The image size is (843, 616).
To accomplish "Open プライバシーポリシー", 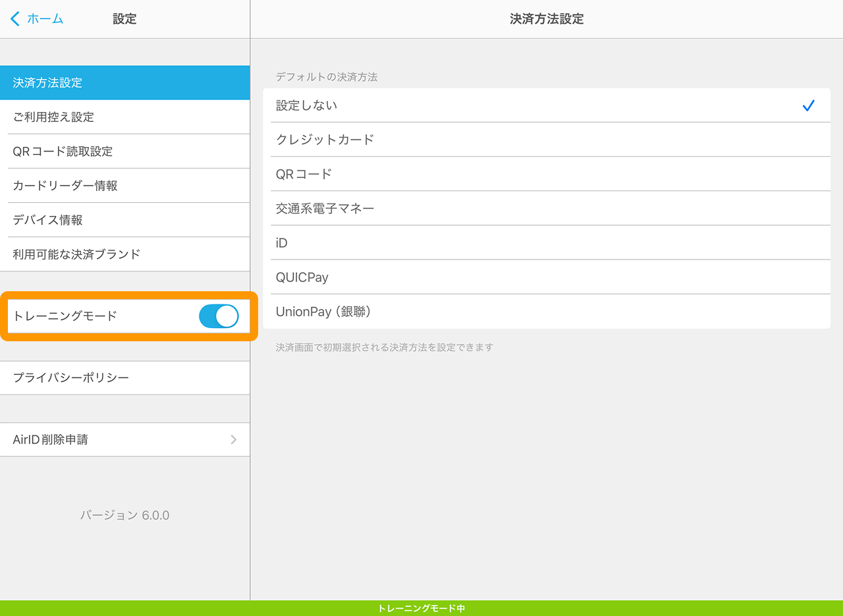I will (125, 378).
